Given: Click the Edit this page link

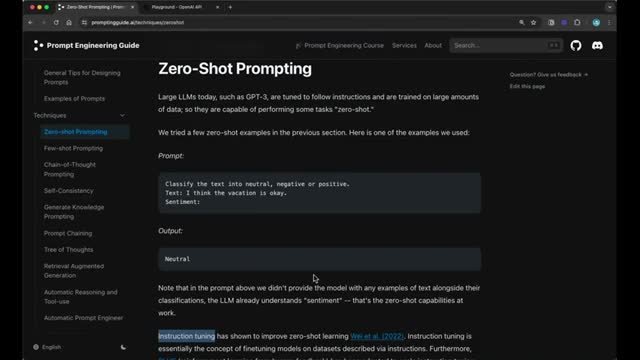Looking at the screenshot, I should [x=527, y=87].
